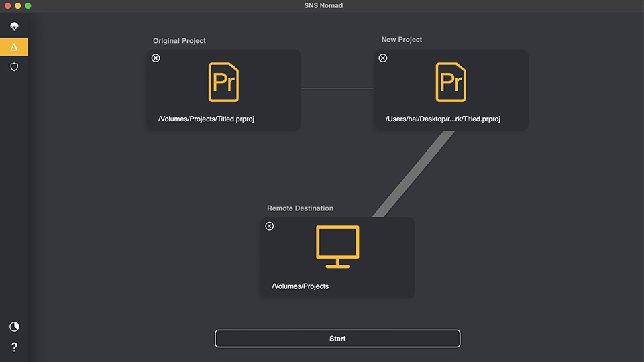The image size is (644, 362).
Task: Select the /Volumes/Projects/Titled.prproj path text
Action: point(206,119)
